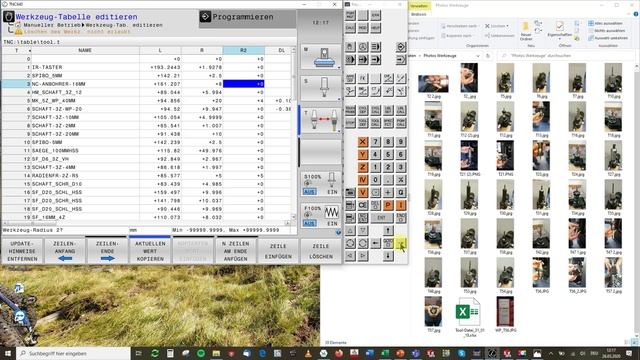This screenshot has width=640, height=360.
Task: Click UPDATE-HINWEISE ENTFERNEN softkey
Action: (x=22, y=251)
